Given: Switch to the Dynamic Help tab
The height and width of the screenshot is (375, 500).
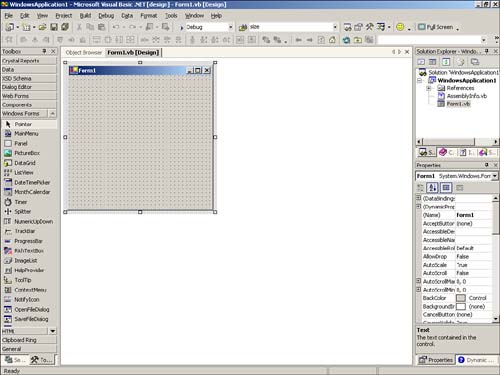Looking at the screenshot, I should tap(476, 360).
